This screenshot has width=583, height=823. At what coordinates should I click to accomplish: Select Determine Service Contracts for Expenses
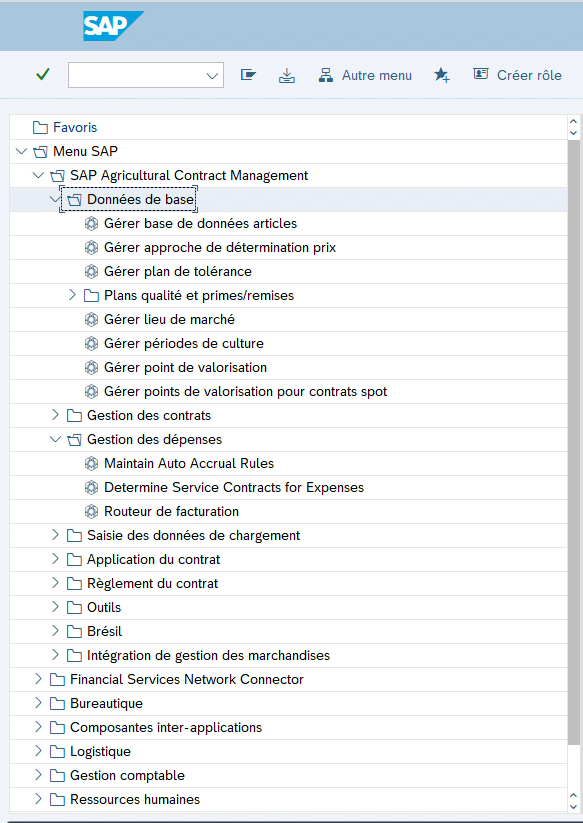click(x=234, y=488)
